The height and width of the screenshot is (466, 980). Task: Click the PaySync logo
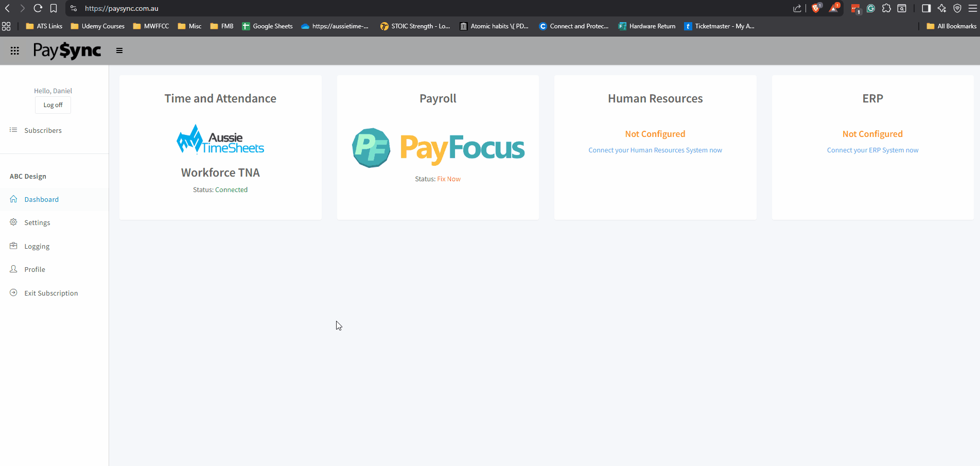(x=67, y=50)
